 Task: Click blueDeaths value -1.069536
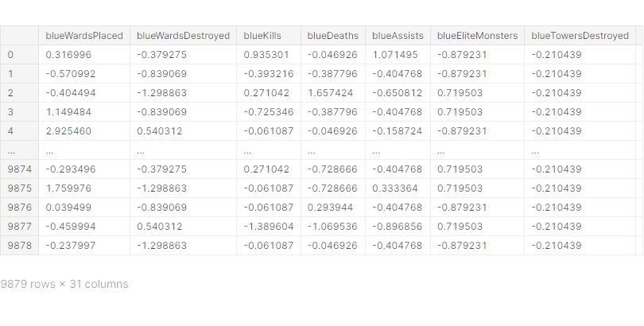pyautogui.click(x=332, y=227)
